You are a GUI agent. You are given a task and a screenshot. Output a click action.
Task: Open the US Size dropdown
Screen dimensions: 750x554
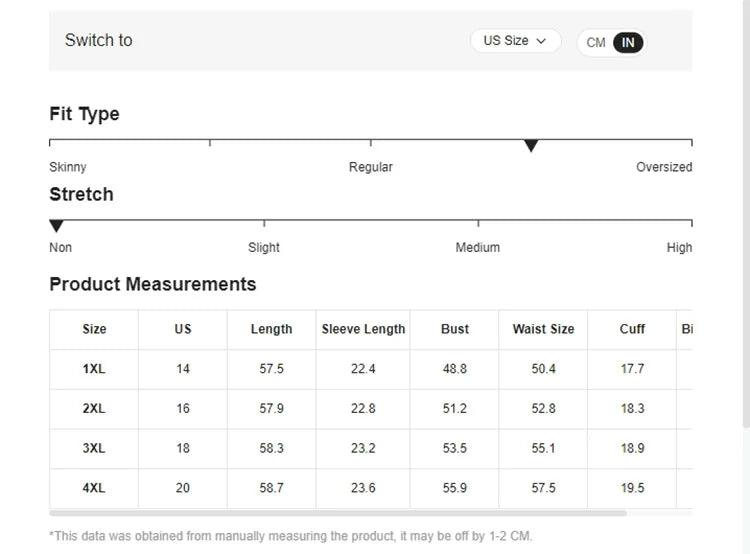pos(515,41)
